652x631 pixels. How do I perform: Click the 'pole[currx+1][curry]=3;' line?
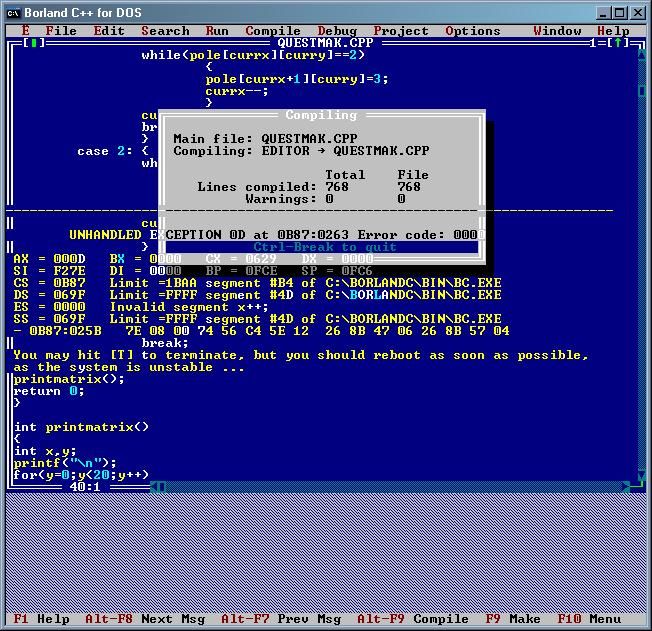(x=297, y=79)
